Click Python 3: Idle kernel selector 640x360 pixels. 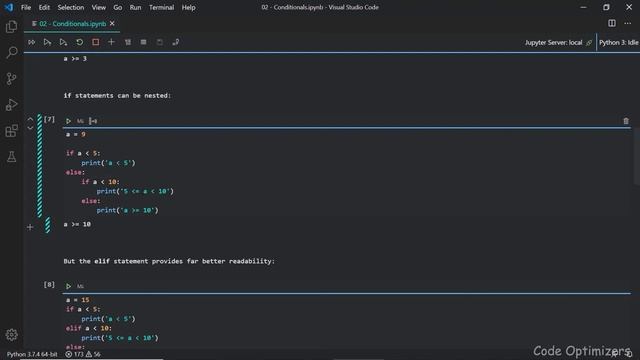point(618,42)
